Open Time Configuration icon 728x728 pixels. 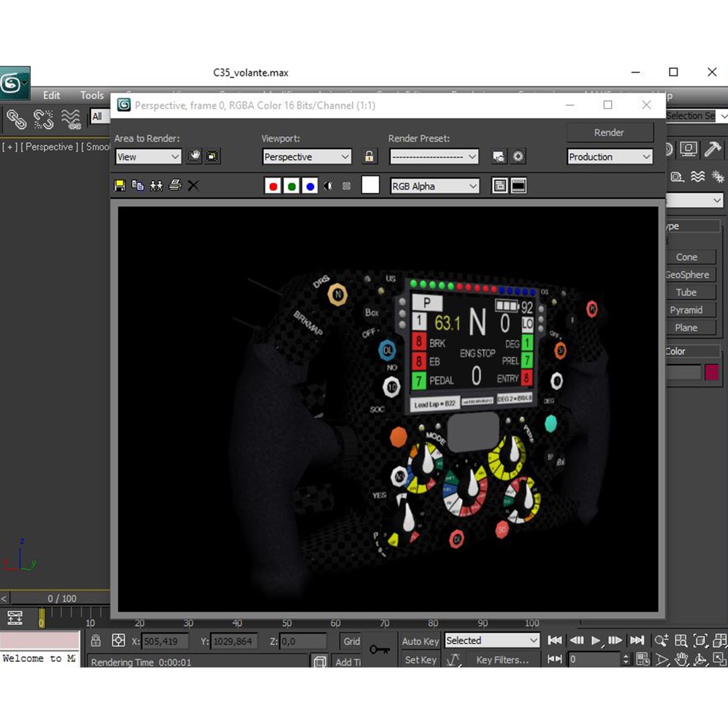643,659
